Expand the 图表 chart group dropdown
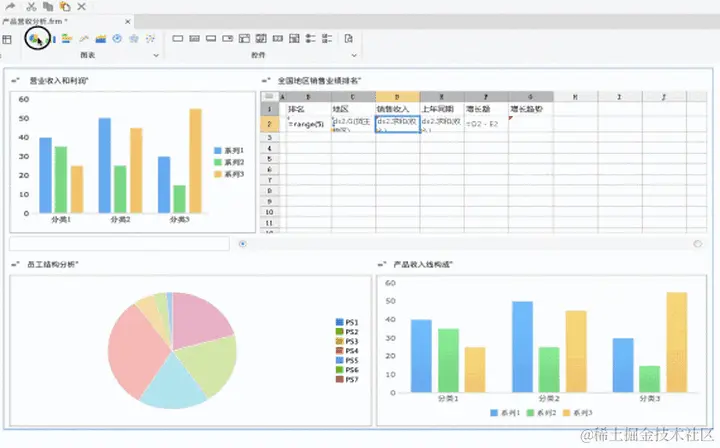The height and width of the screenshot is (448, 720). pos(156,55)
